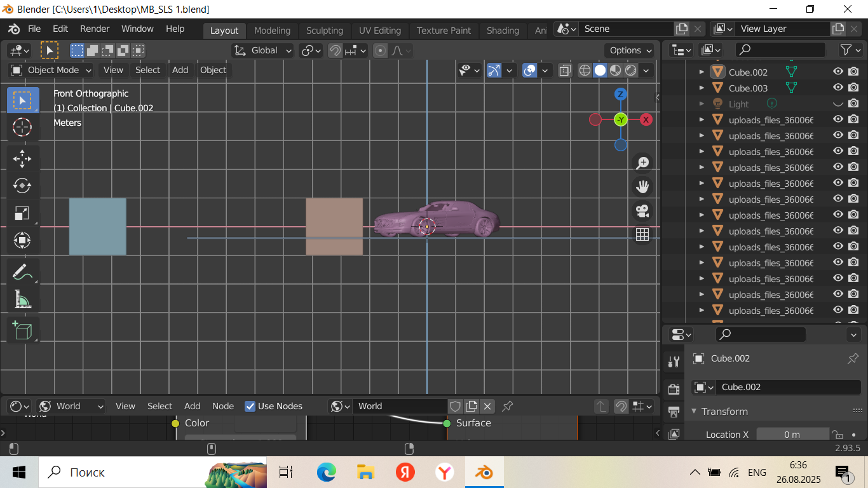Hide Cube.002 with eye icon

point(838,72)
